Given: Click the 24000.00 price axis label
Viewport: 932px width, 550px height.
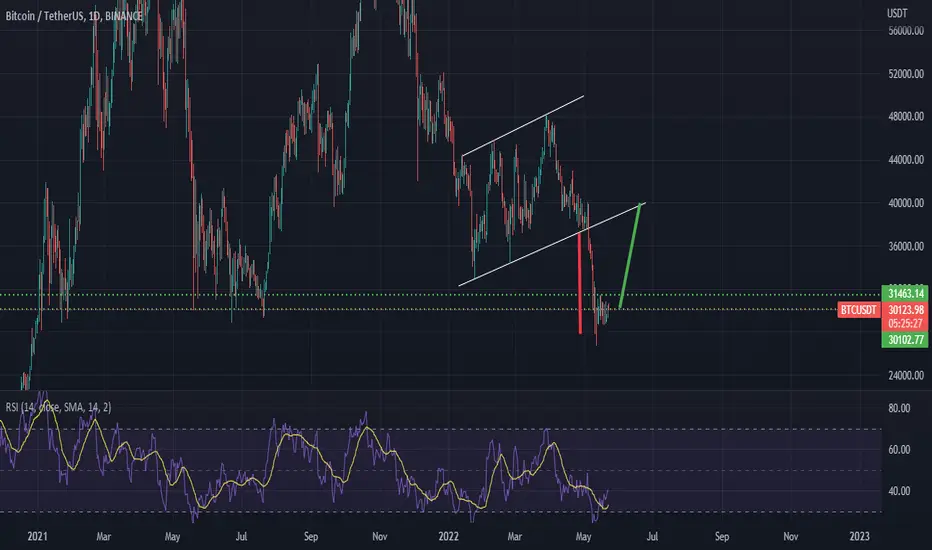Looking at the screenshot, I should pyautogui.click(x=906, y=376).
